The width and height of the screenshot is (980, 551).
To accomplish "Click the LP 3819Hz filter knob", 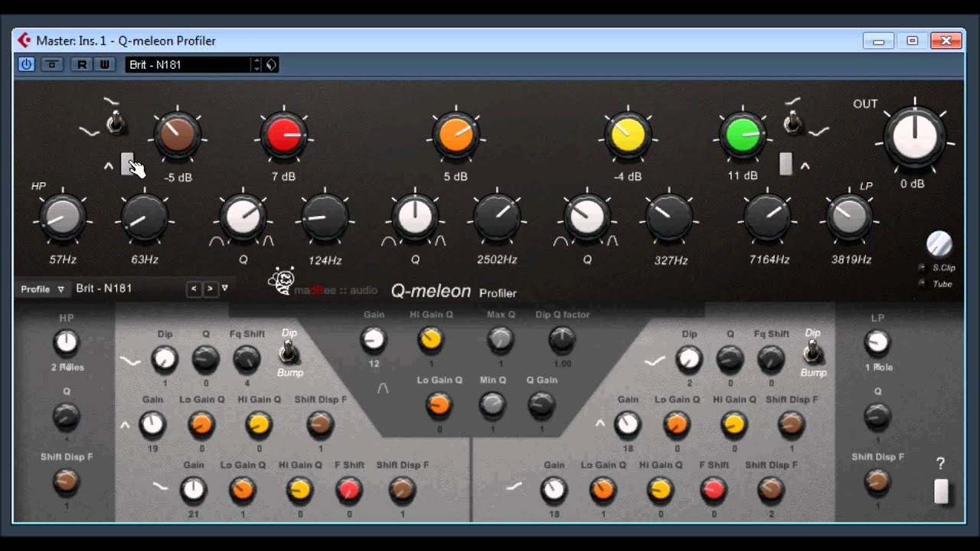I will point(850,218).
